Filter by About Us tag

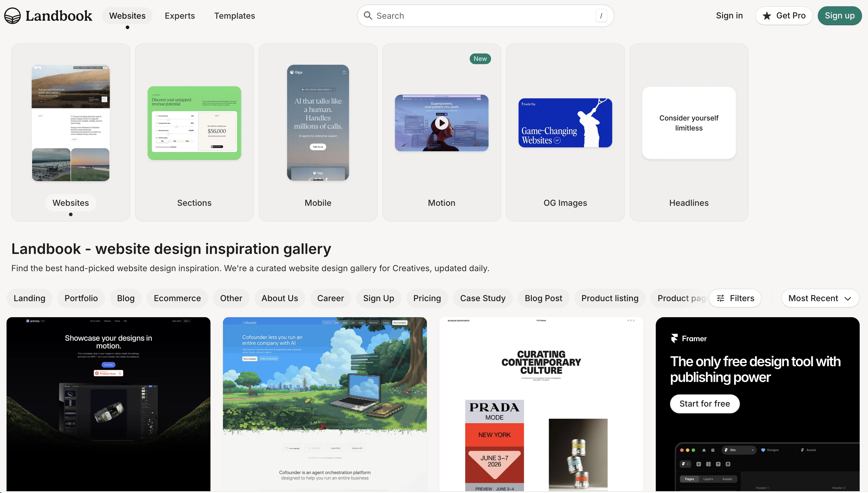279,298
